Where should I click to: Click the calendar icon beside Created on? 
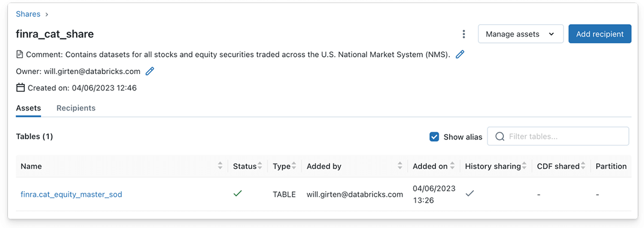coord(20,87)
